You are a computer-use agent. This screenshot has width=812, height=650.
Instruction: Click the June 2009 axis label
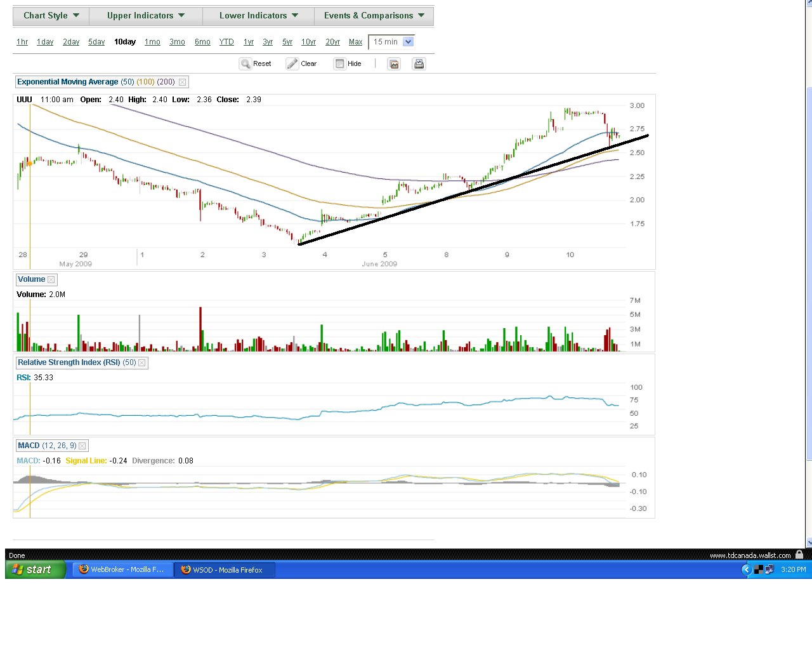tap(379, 264)
